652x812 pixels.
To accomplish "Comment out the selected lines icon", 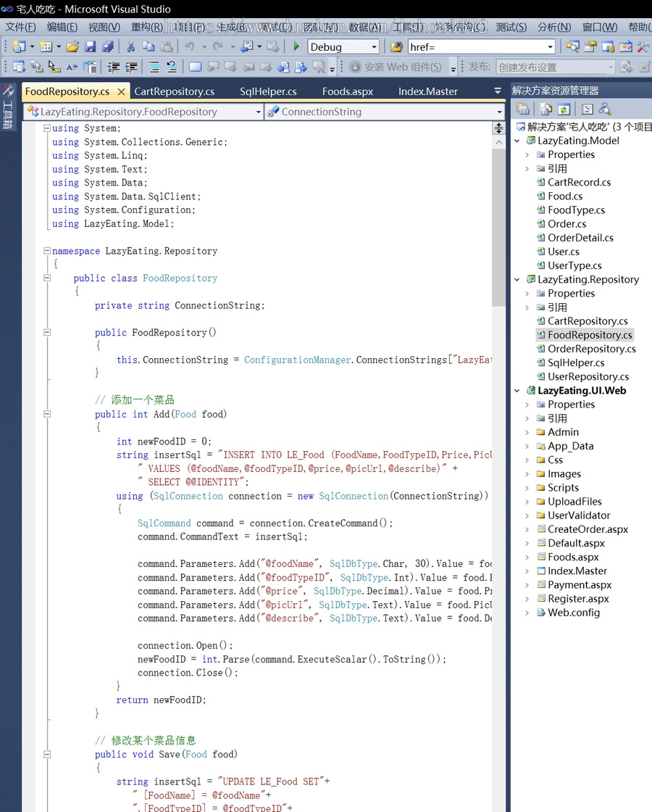I will [x=154, y=67].
